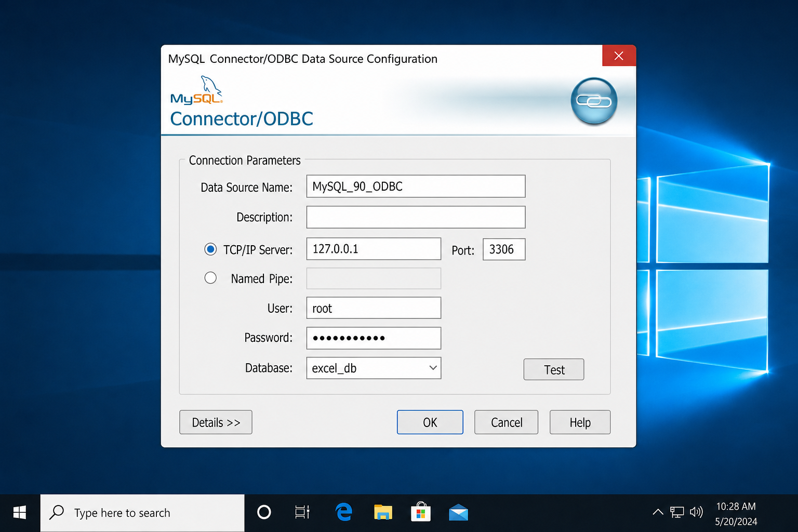Click the Password: label
This screenshot has width=798, height=532.
[268, 338]
